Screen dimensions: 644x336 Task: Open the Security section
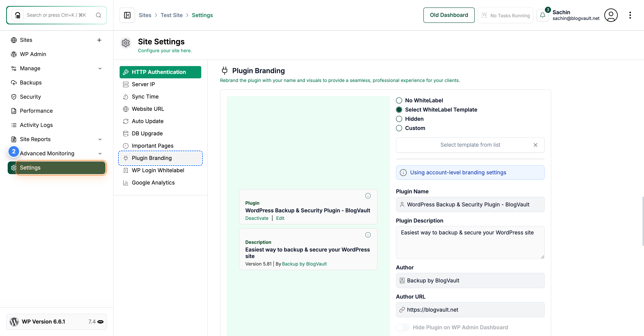pos(30,97)
